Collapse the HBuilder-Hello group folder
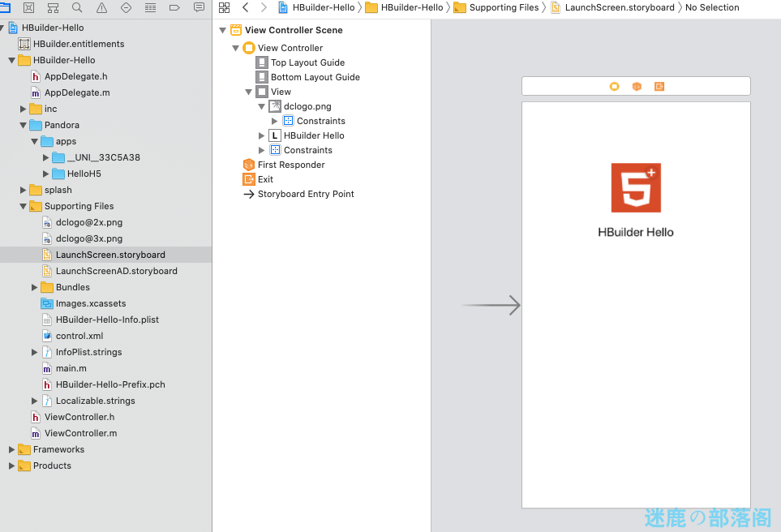This screenshot has width=781, height=532. pos(11,60)
